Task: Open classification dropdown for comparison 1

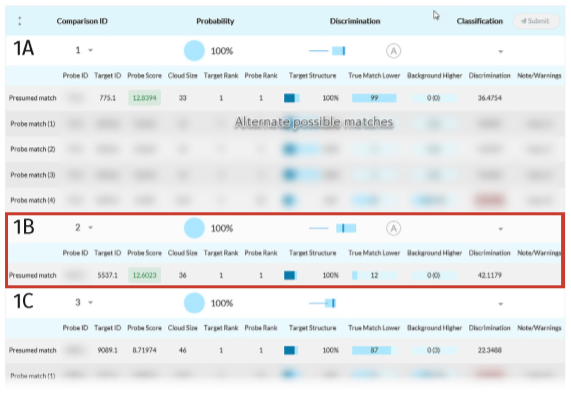Action: tap(501, 52)
